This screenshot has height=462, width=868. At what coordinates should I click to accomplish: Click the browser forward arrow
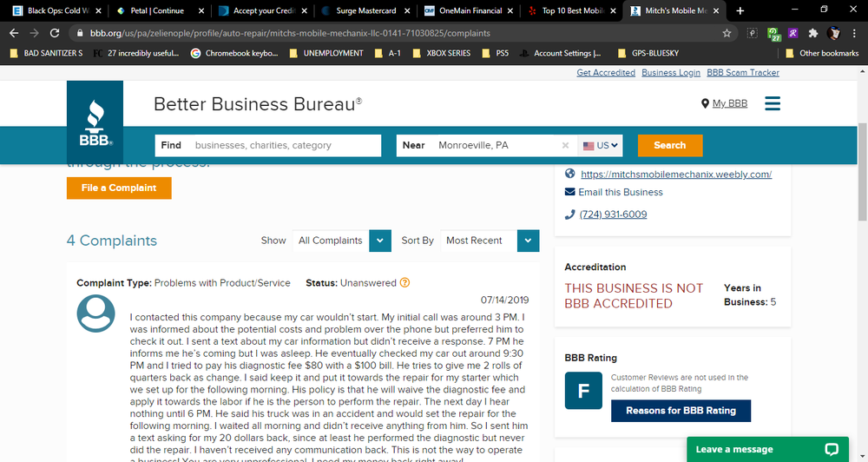[x=35, y=33]
